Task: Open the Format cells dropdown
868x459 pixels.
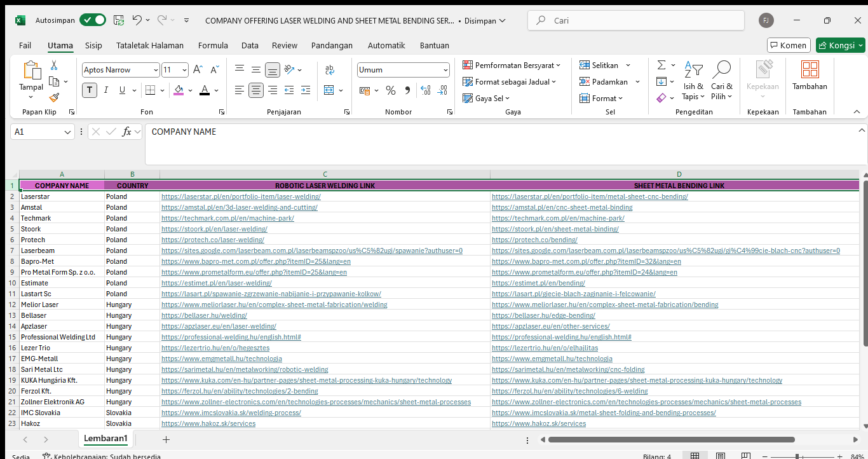Action: click(601, 98)
